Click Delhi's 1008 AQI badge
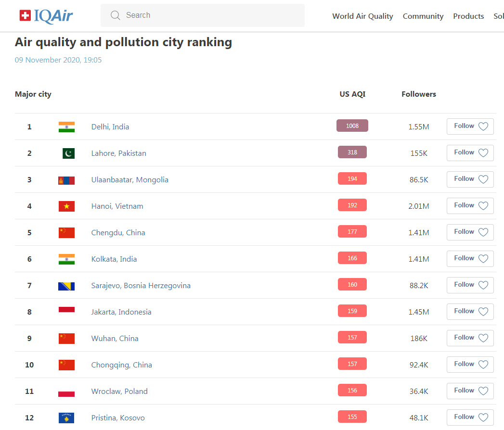This screenshot has width=504, height=430. [352, 126]
